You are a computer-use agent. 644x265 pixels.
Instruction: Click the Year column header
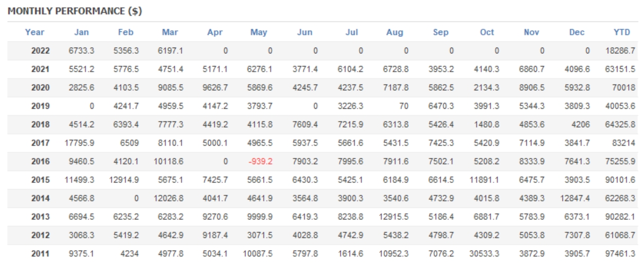34,32
